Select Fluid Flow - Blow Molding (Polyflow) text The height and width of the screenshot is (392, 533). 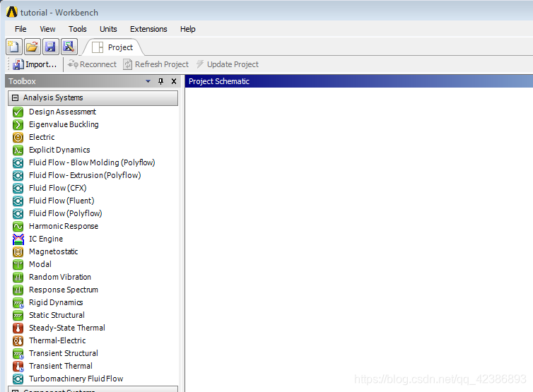(92, 162)
